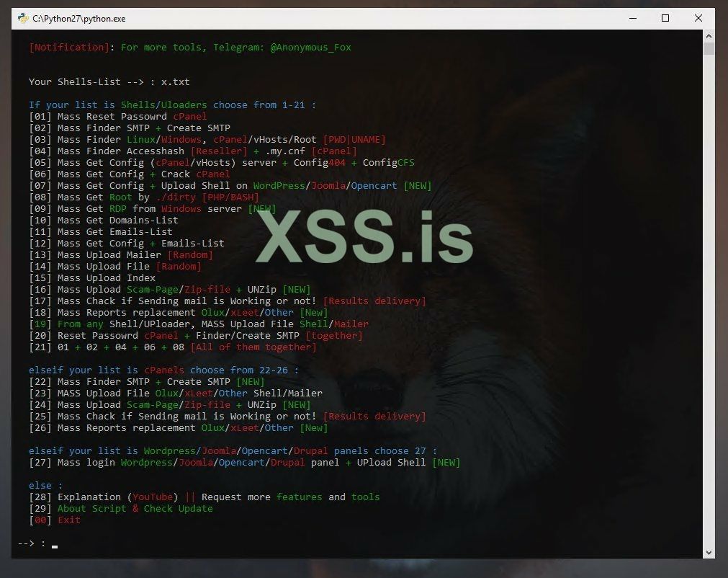Click line '[11] Mass Get Emails-List'
This screenshot has width=728, height=578.
pyautogui.click(x=101, y=232)
